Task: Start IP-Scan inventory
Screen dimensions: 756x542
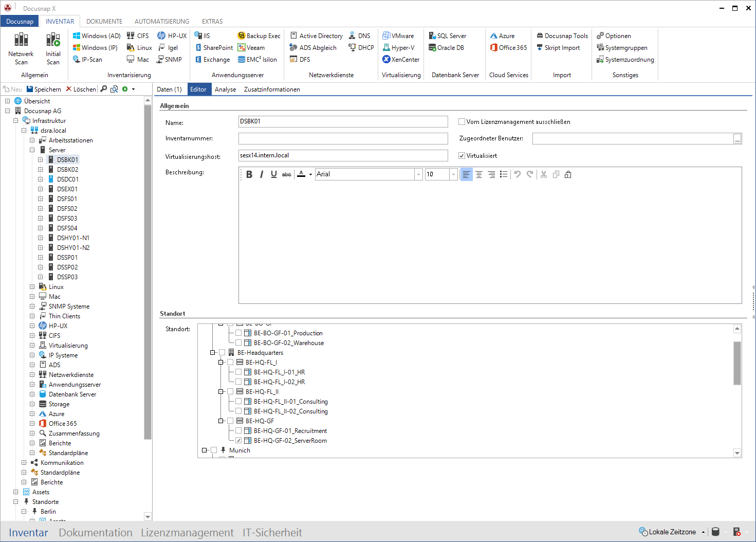Action: point(87,60)
